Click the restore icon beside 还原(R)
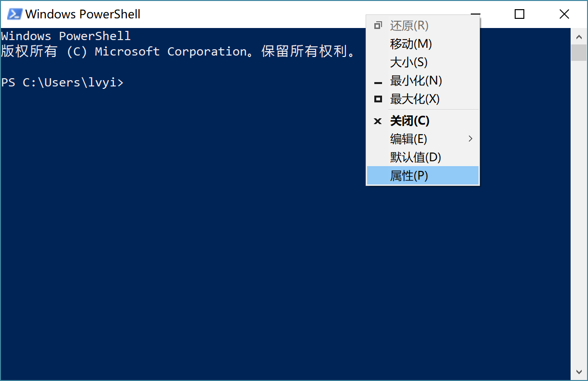 (378, 26)
